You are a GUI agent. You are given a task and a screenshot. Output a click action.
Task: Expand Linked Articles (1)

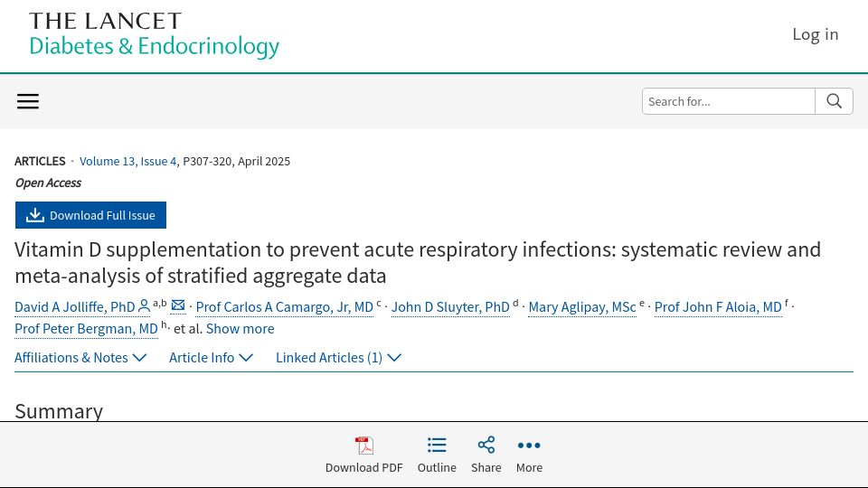pyautogui.click(x=338, y=358)
